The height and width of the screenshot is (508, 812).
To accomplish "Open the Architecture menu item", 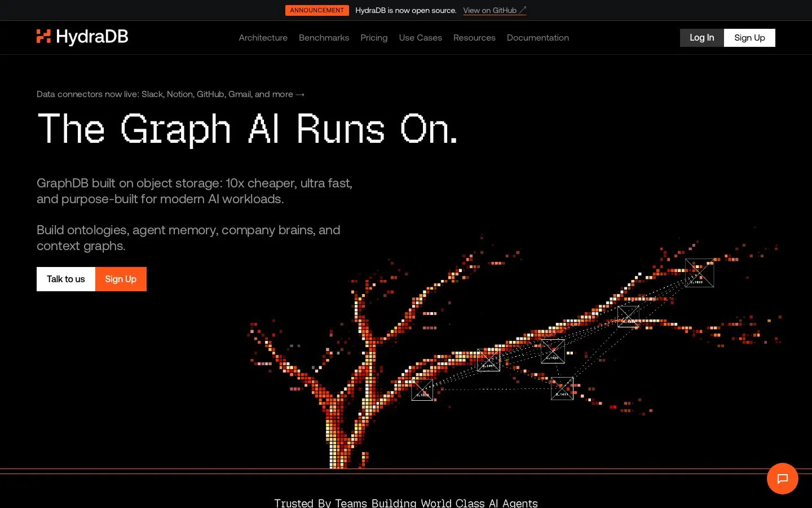I will (263, 38).
